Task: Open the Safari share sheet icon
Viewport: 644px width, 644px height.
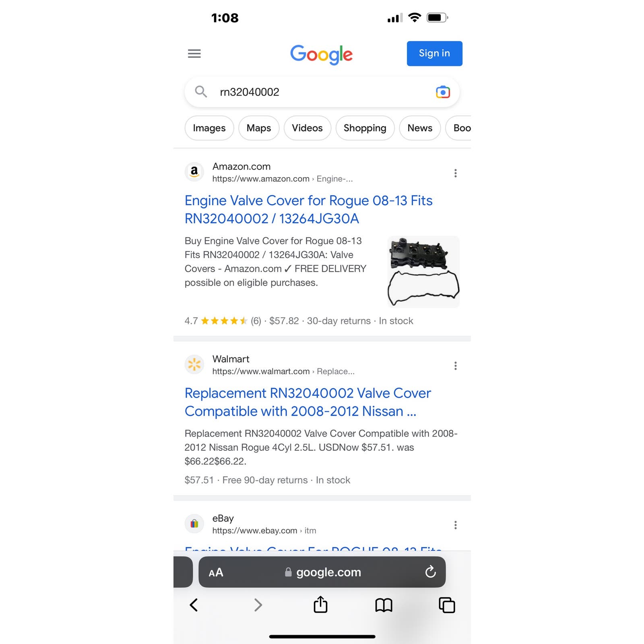Action: [320, 604]
